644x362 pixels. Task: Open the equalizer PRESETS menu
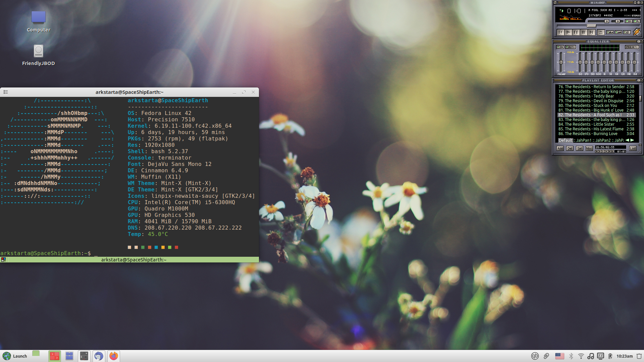(632, 47)
